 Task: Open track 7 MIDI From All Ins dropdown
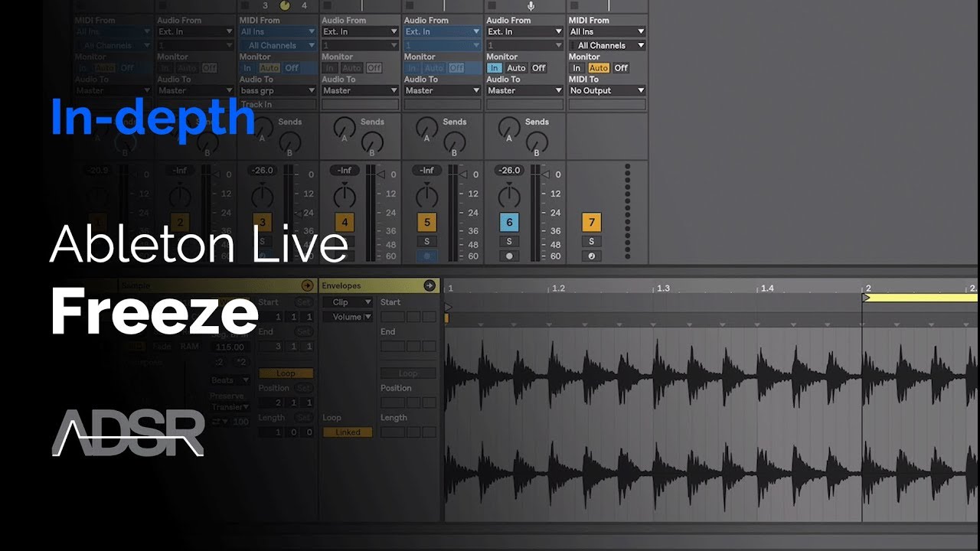(x=607, y=31)
